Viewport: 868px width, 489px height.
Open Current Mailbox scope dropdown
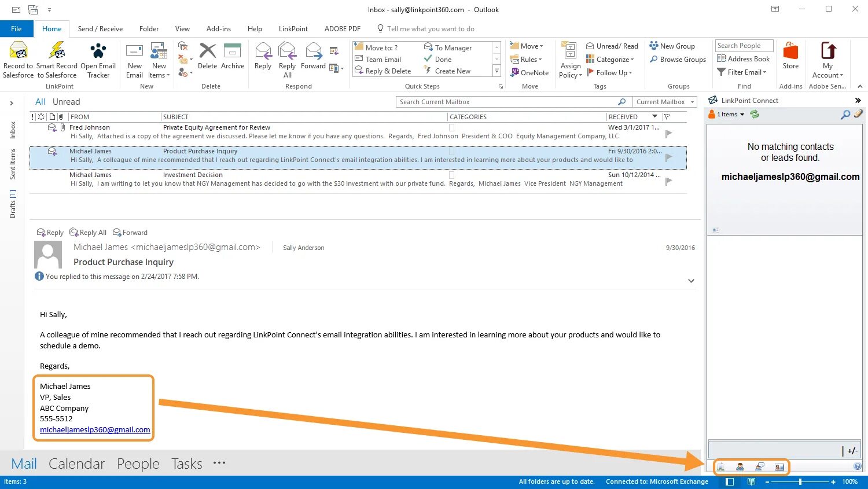pos(665,102)
